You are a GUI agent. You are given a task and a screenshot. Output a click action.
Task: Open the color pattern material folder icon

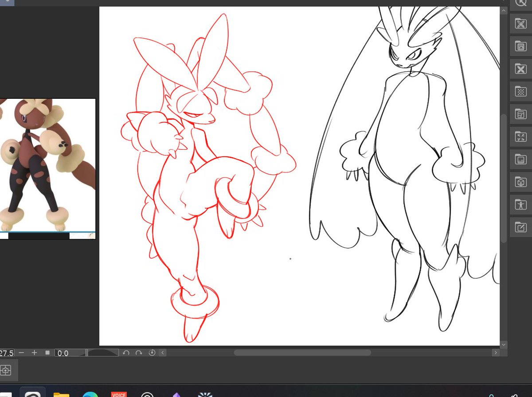[520, 23]
